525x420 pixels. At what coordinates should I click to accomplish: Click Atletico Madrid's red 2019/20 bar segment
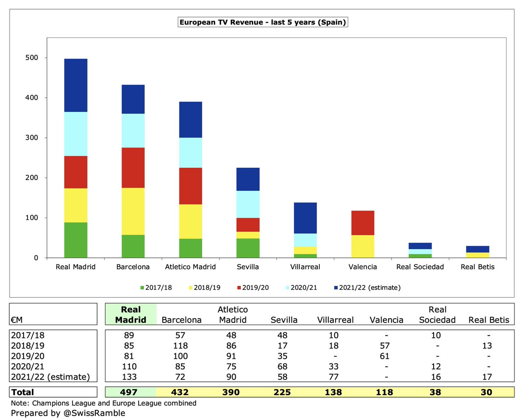tap(190, 186)
